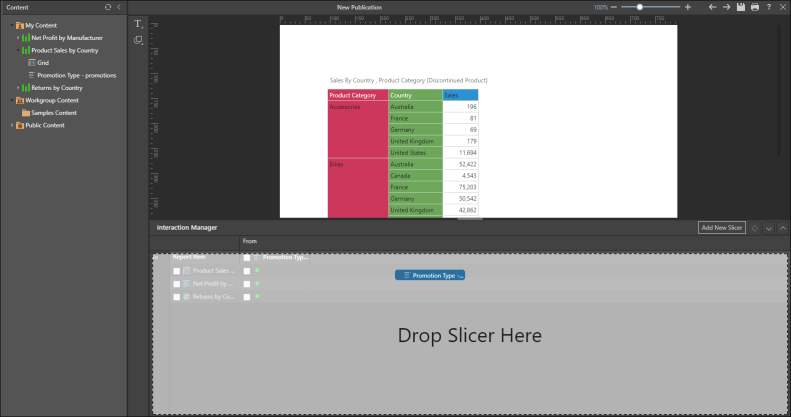
Task: Collapse the Content panel with the arrow icon
Action: [x=119, y=7]
